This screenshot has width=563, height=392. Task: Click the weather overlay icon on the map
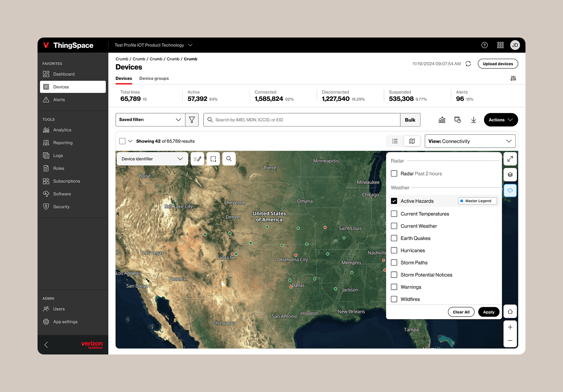click(x=510, y=190)
